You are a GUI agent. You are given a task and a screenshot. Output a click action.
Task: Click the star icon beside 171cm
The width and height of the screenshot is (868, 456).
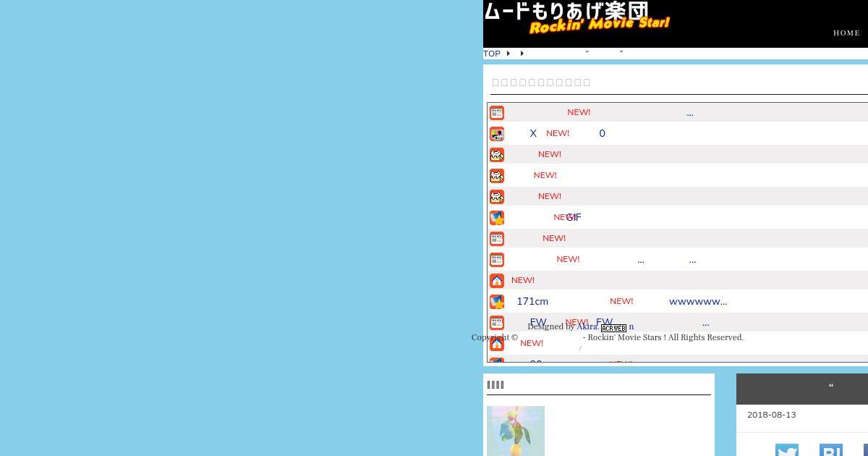(497, 302)
